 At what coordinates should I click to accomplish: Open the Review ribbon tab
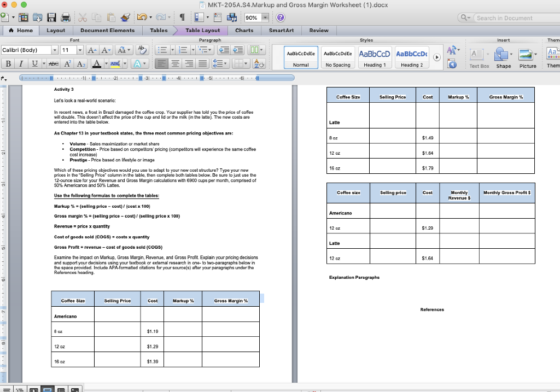point(319,31)
